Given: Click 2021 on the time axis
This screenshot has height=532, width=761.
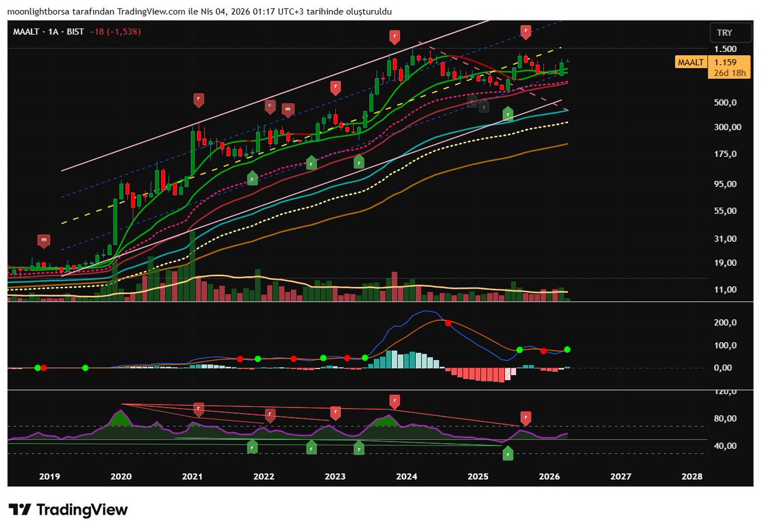Looking at the screenshot, I should pos(192,477).
